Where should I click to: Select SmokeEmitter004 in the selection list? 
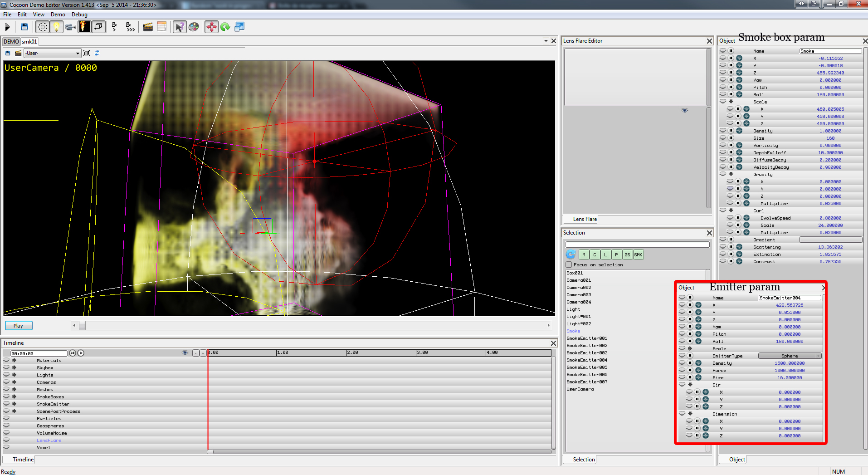click(x=587, y=360)
